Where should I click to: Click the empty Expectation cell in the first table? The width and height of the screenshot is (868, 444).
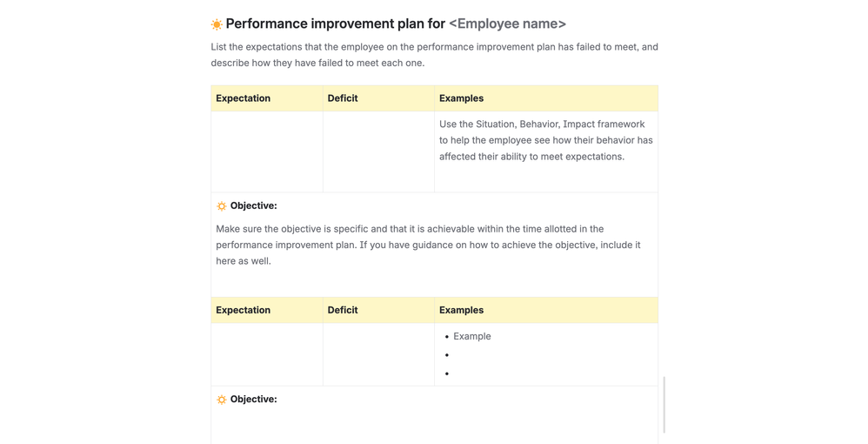coord(266,151)
